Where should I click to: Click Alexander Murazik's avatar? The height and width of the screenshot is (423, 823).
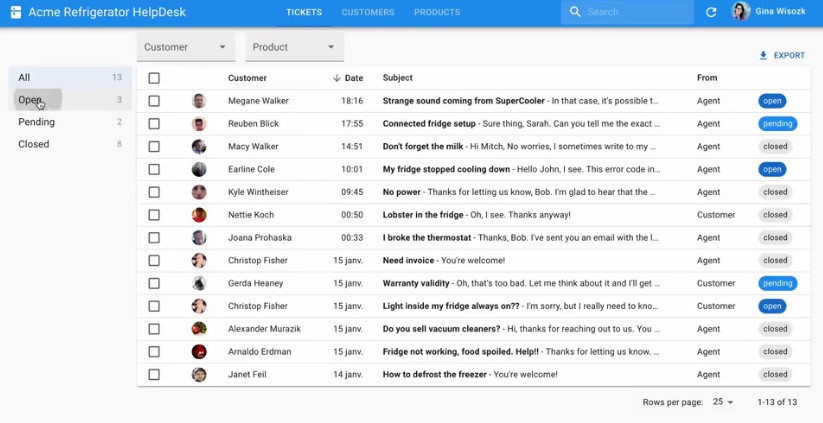[199, 329]
